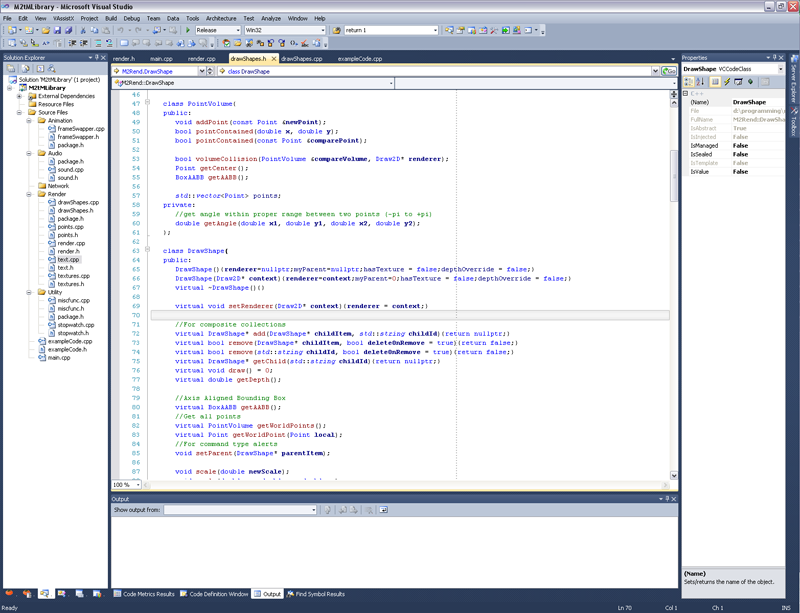Click the Toggle Word Wrap icon in Output
This screenshot has height=613, width=800.
382,510
